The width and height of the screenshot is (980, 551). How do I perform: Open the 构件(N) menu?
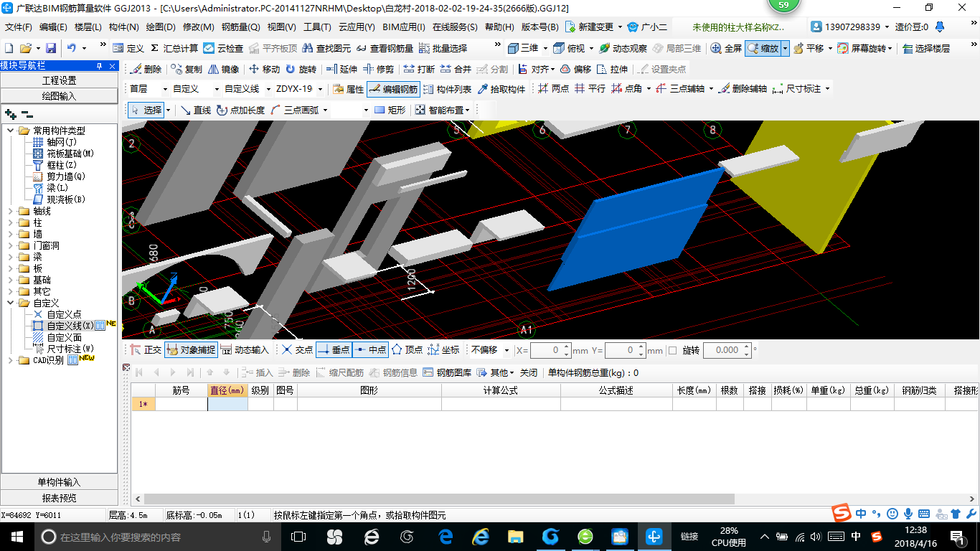click(x=123, y=27)
